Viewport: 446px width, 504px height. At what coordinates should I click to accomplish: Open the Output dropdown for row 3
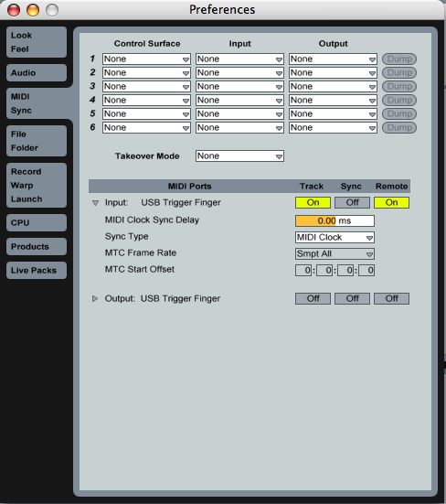[x=333, y=87]
